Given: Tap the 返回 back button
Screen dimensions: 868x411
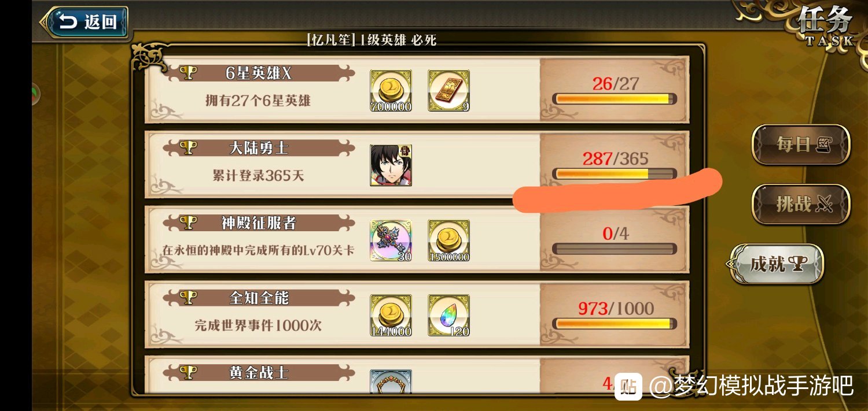Looking at the screenshot, I should point(84,23).
